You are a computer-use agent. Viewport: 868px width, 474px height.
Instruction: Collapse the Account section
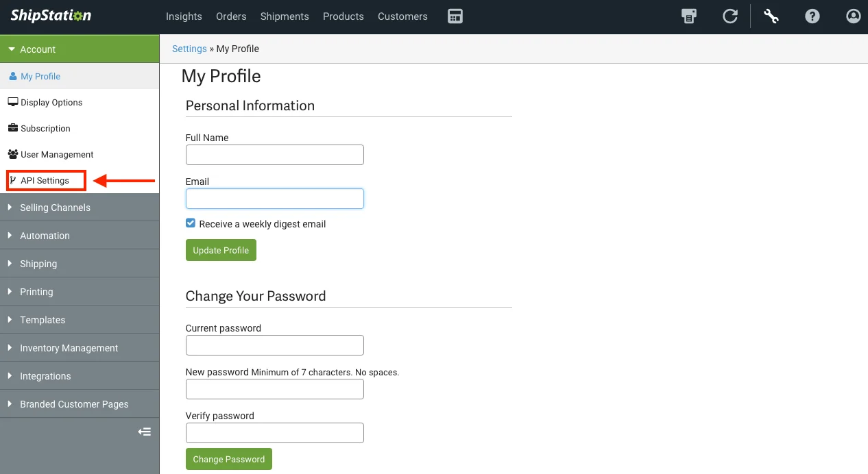80,49
